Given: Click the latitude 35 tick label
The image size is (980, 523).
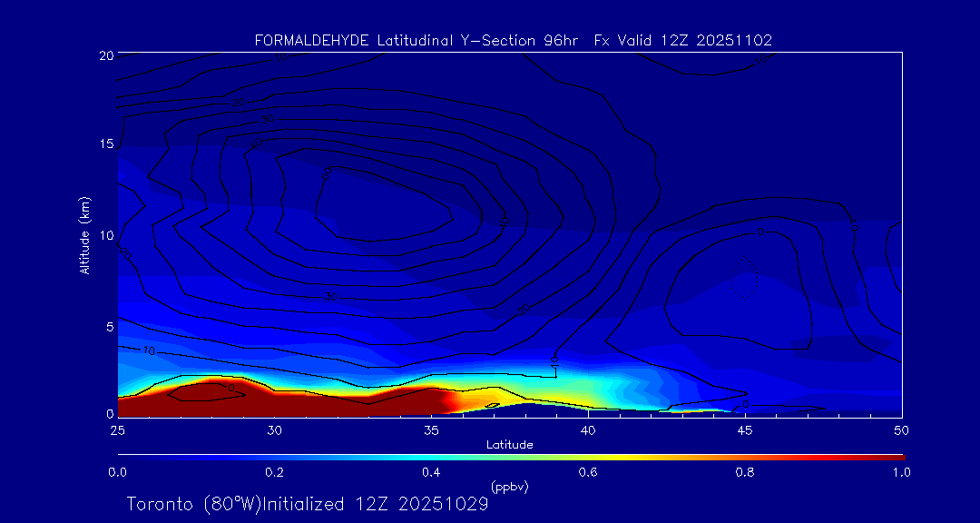Looking at the screenshot, I should coord(431,429).
